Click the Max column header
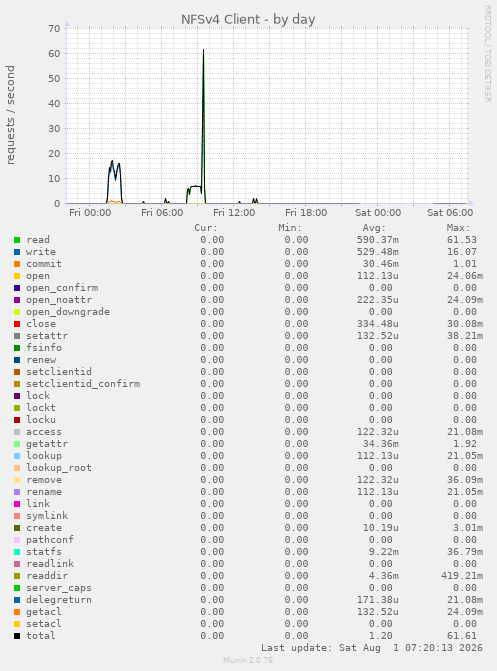The width and height of the screenshot is (497, 671). click(x=458, y=228)
